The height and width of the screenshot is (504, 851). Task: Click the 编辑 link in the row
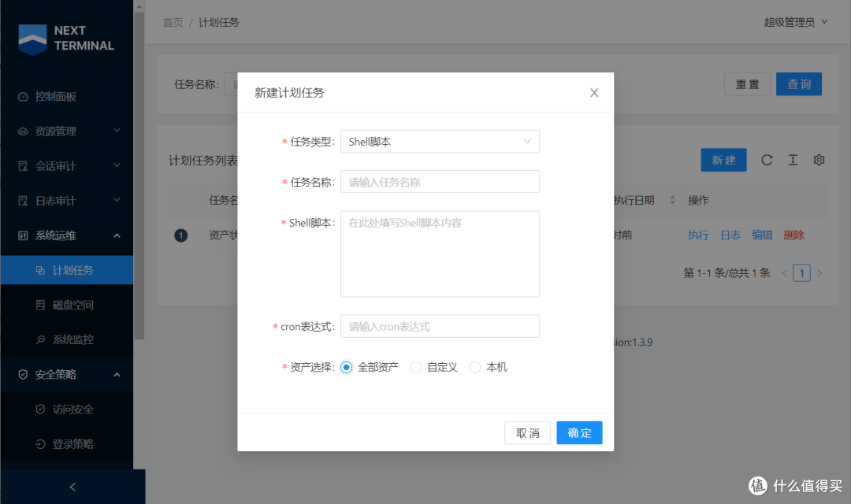point(762,235)
